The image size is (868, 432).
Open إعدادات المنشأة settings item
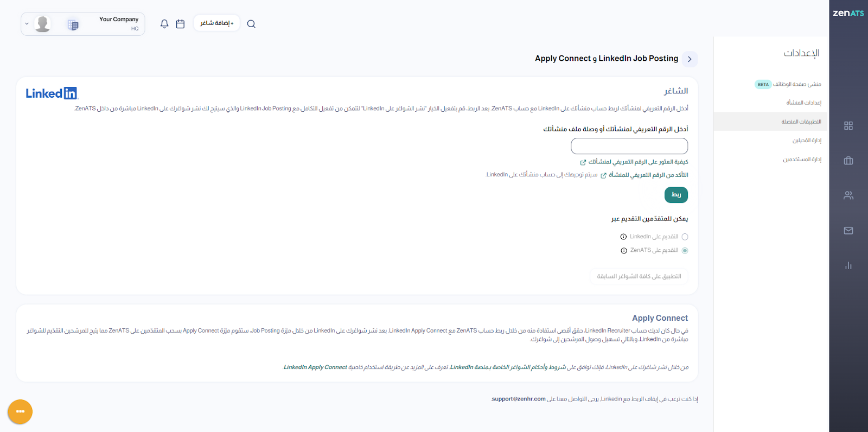point(803,103)
